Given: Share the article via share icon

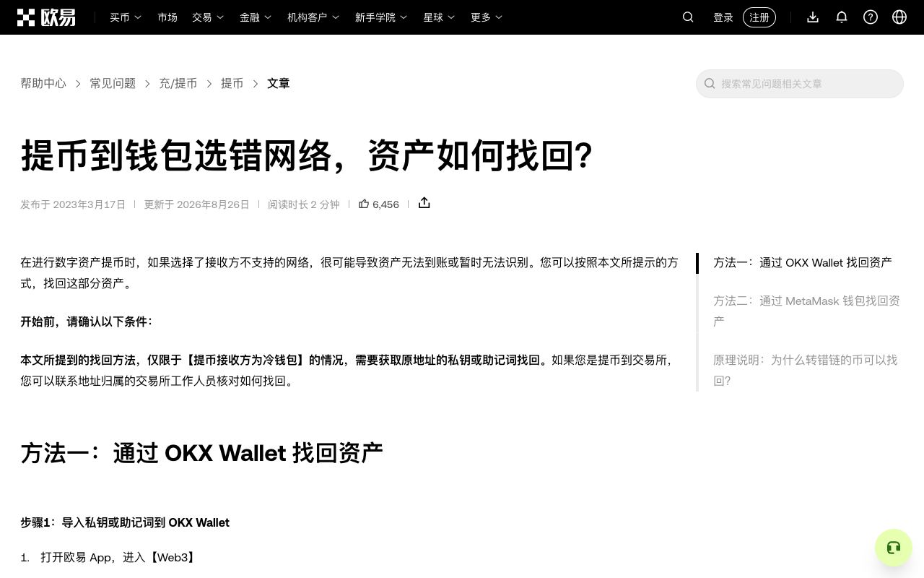Looking at the screenshot, I should [x=424, y=203].
